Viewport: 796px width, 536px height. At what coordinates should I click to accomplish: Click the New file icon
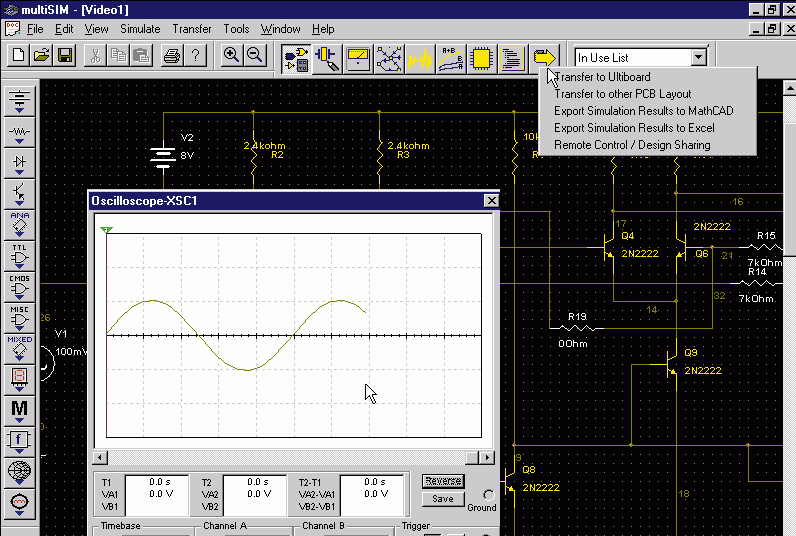pos(18,55)
